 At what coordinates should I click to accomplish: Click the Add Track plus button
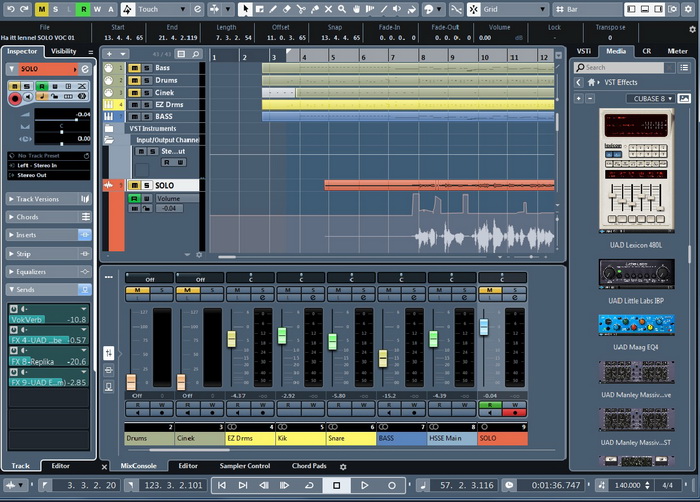[109, 54]
